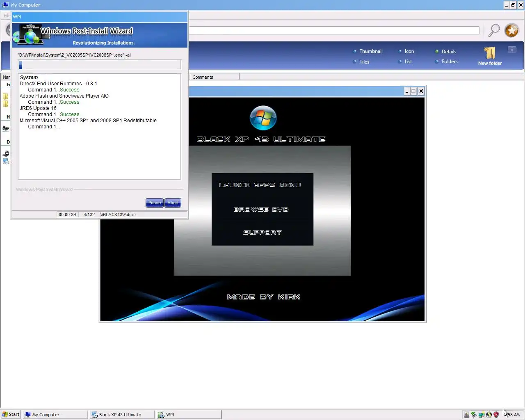Click the black sphere tray icon

(488, 415)
